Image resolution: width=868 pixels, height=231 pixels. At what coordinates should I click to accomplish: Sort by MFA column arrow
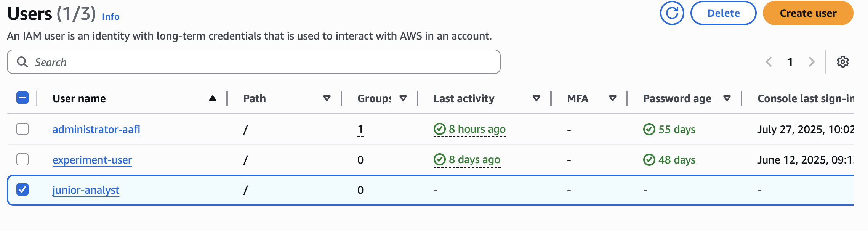pos(612,99)
